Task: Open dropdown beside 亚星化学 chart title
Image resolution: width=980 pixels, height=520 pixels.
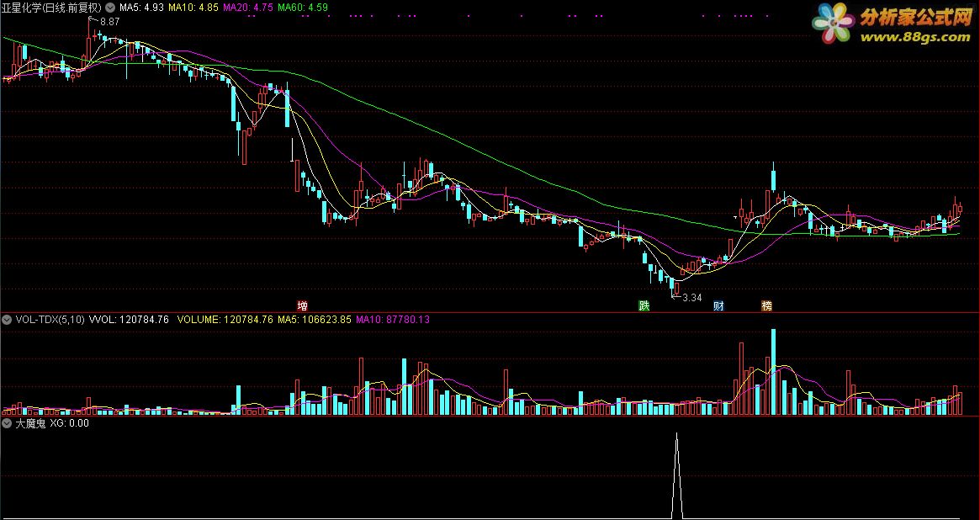Action: coord(110,8)
